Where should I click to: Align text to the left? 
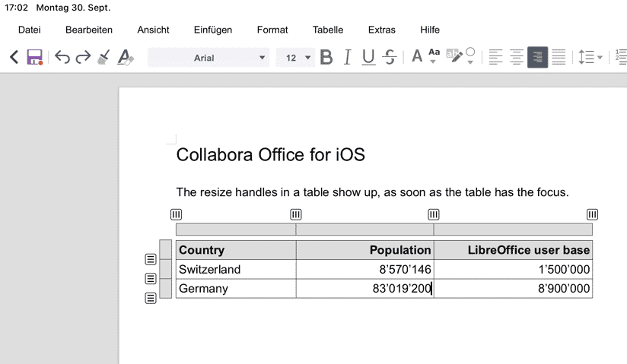(x=496, y=58)
